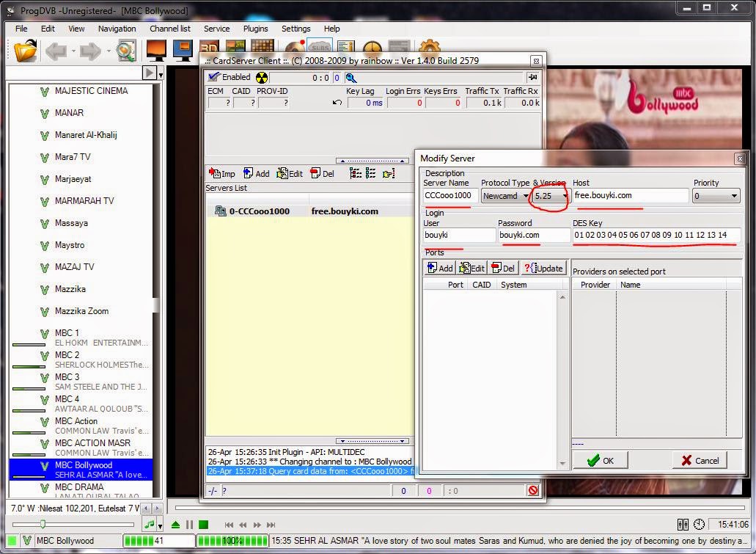Viewport: 756px width, 554px height.
Task: Open the Edit menu
Action: (x=48, y=29)
